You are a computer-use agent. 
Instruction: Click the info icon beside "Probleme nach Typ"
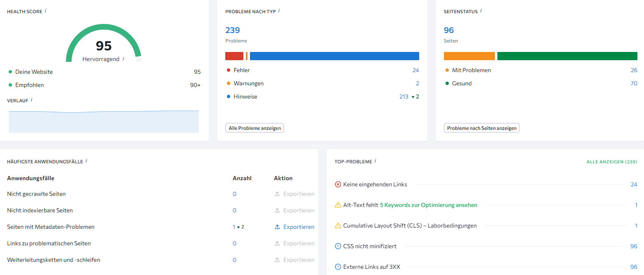tap(280, 11)
